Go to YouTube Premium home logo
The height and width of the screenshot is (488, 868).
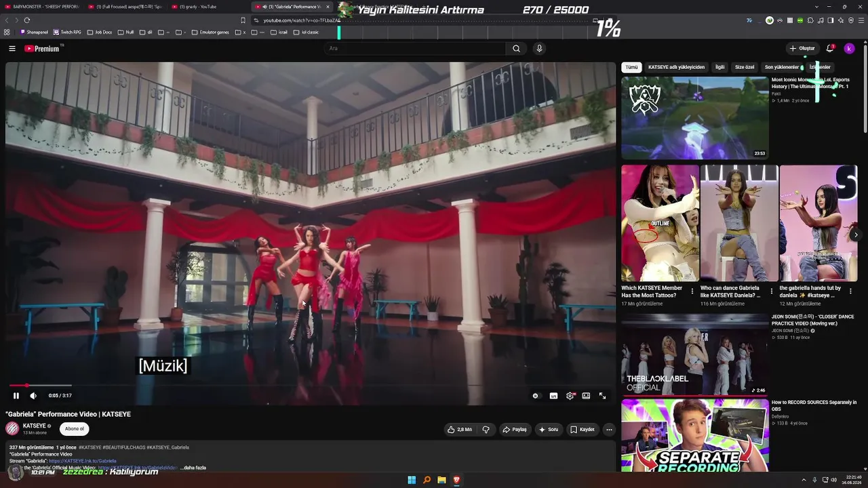pos(42,49)
